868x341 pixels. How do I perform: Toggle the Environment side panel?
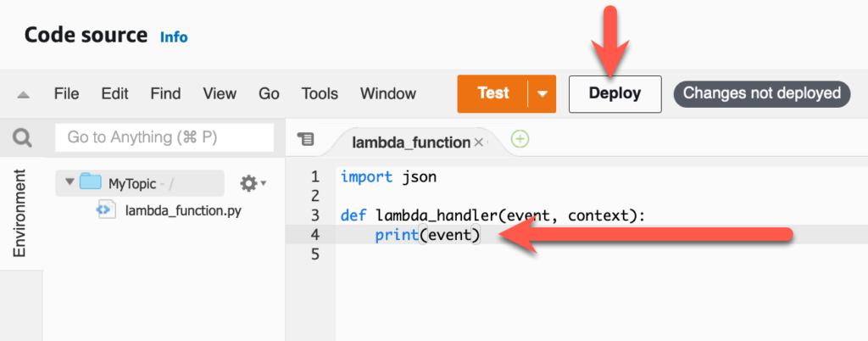[21, 212]
